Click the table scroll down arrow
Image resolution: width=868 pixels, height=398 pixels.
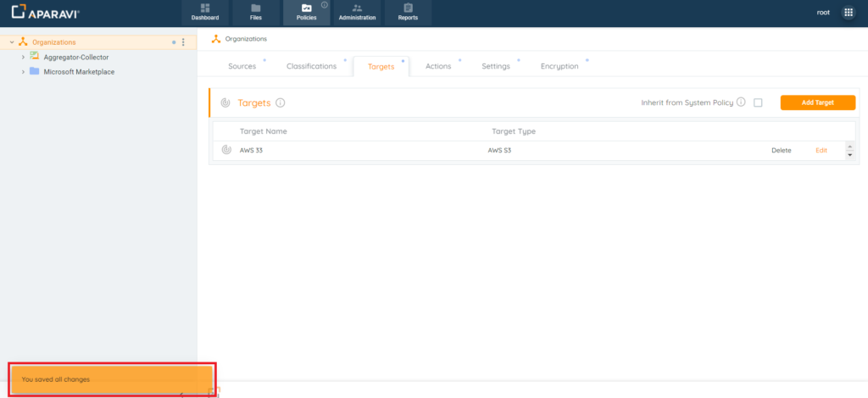[x=850, y=155]
